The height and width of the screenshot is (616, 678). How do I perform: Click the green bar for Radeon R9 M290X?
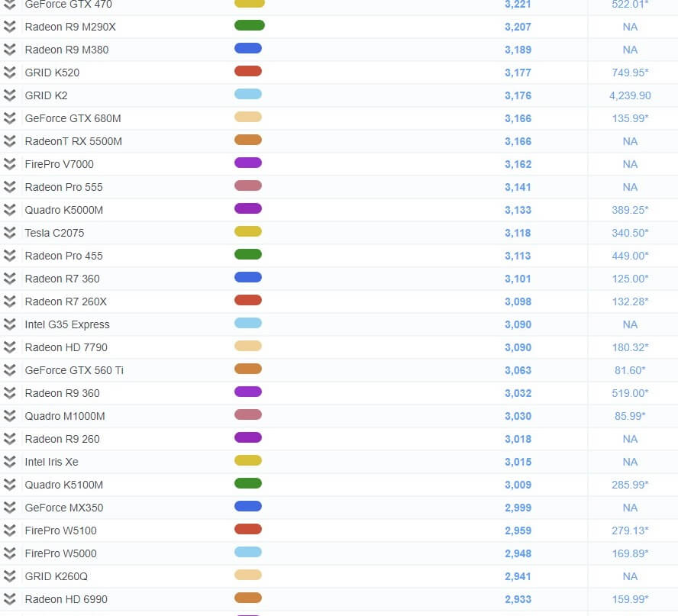[249, 25]
